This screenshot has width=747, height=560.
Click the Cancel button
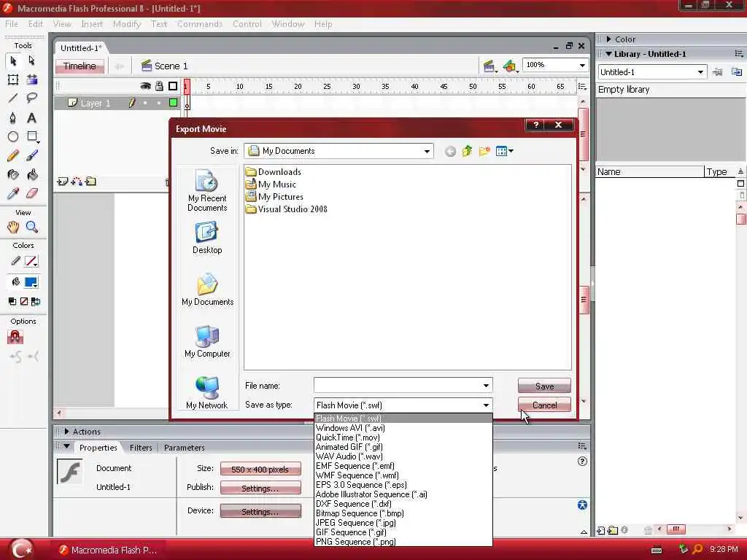click(544, 405)
